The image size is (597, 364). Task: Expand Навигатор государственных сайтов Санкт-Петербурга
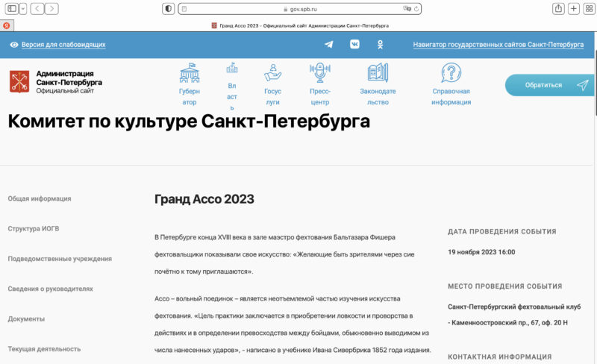[x=498, y=45]
